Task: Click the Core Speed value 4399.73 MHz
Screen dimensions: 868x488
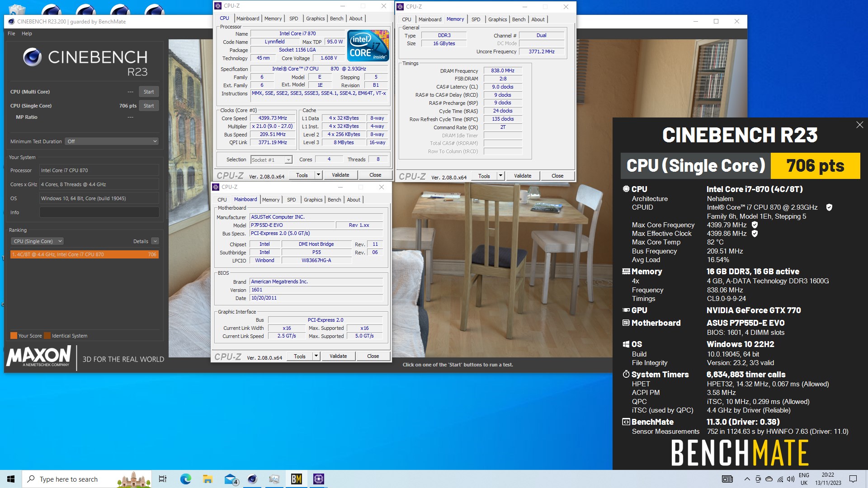Action: (x=273, y=118)
